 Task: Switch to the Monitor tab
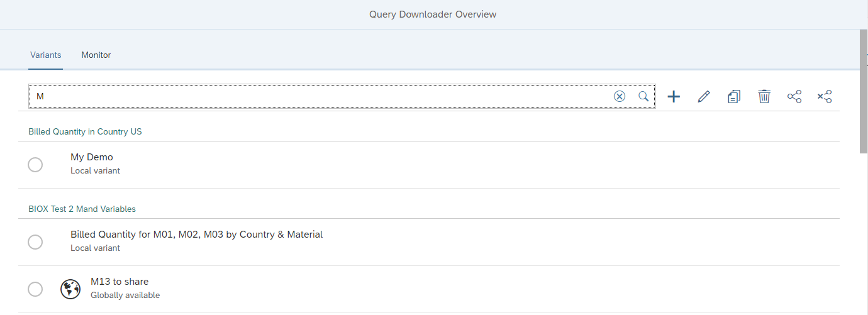point(96,55)
